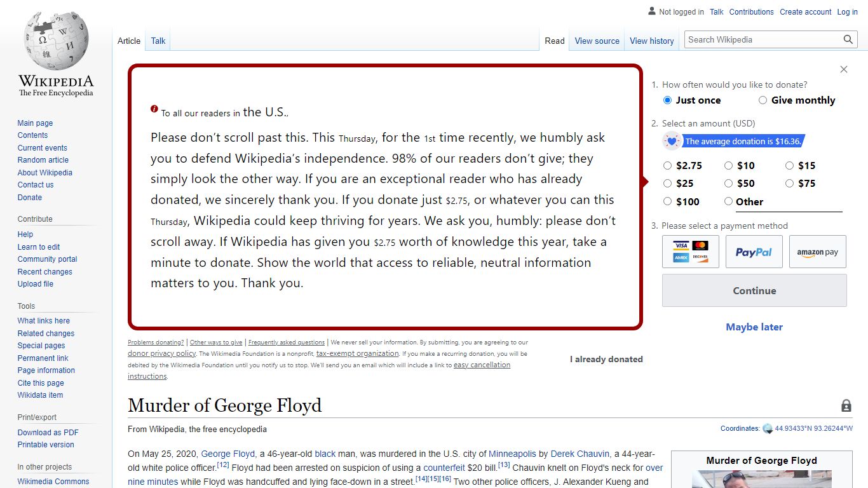Viewport: 868px width, 488px height.
Task: Open the Article tab
Action: pyautogui.click(x=129, y=41)
